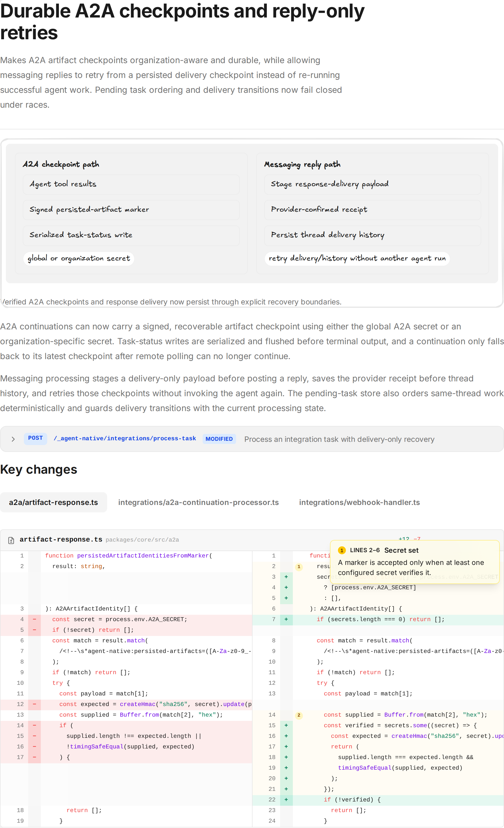Select the a2a/artifact-response.ts tab
Viewport: 504px width, 828px height.
(53, 502)
